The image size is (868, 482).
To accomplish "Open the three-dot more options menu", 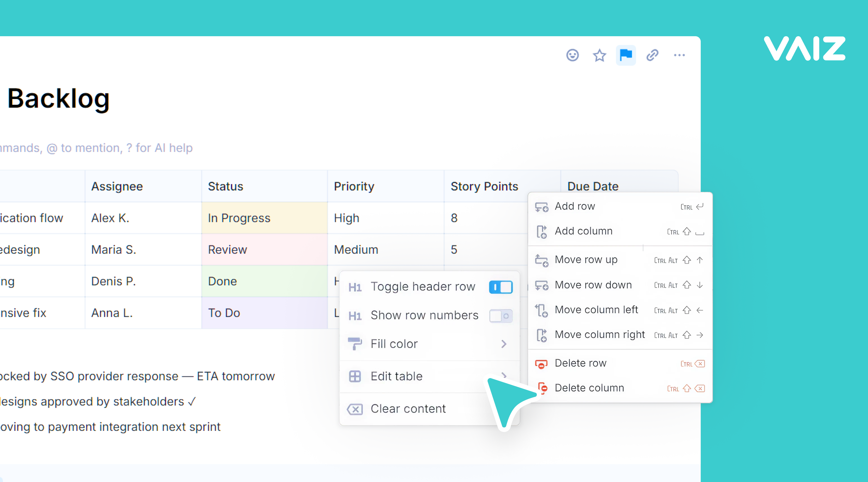I will coord(679,55).
